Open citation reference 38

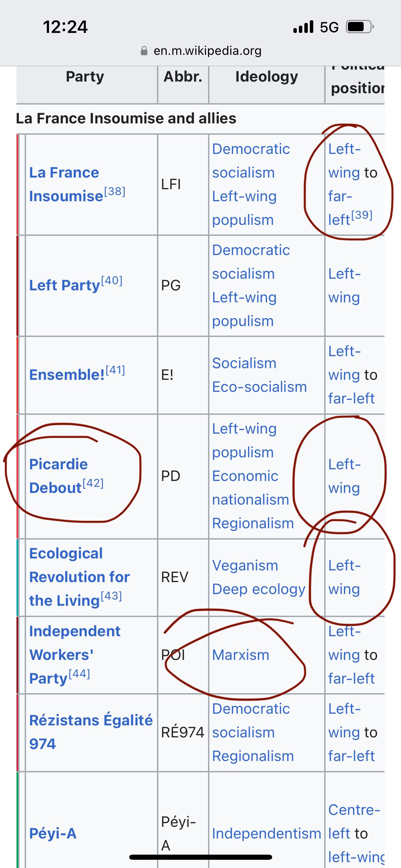114,191
